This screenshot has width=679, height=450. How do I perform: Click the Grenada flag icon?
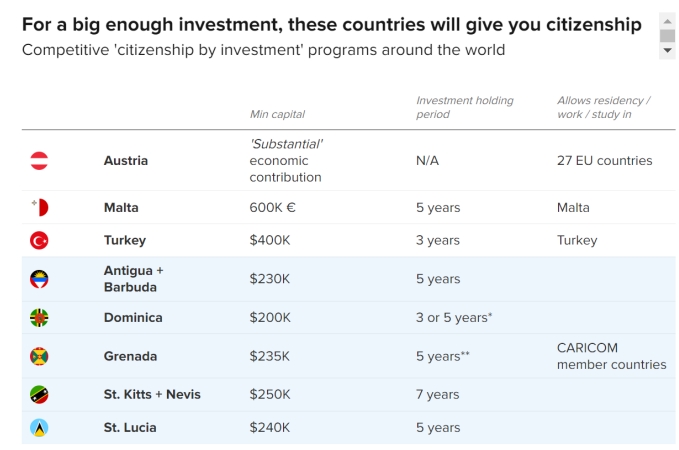point(39,356)
